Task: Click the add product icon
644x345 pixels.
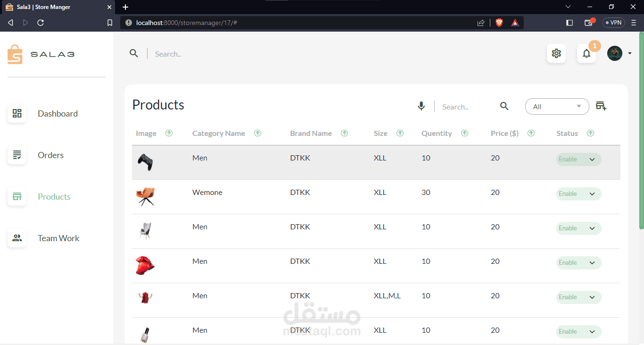Action: [601, 106]
